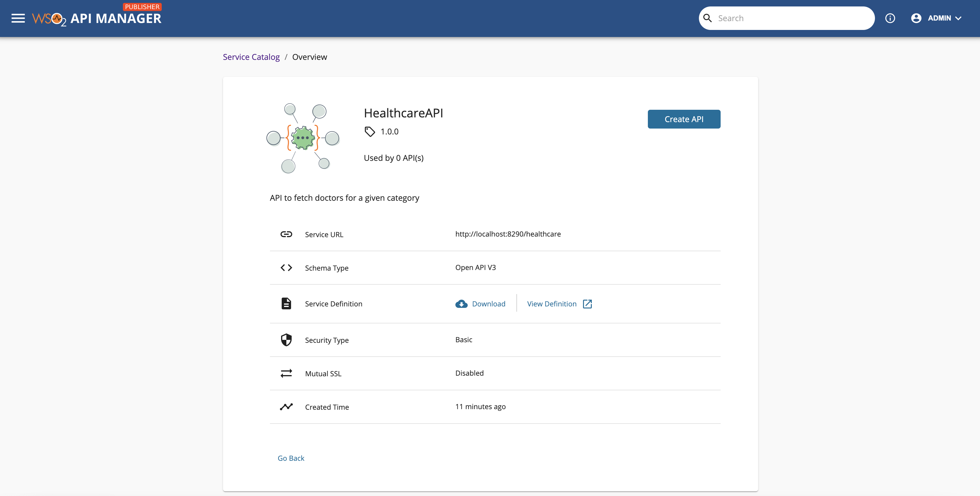Screen dimensions: 980x496
Task: Click the transfer arrows Mutual SSL icon
Action: coord(286,373)
